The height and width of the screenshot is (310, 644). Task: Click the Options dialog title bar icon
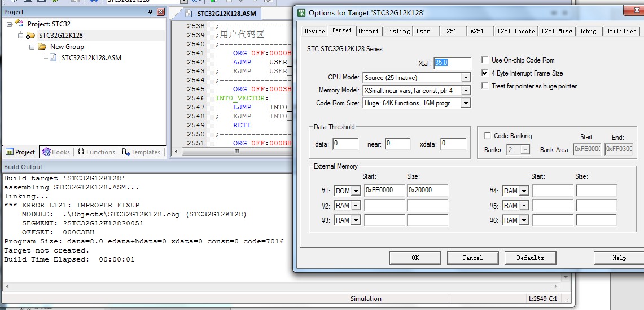point(301,13)
